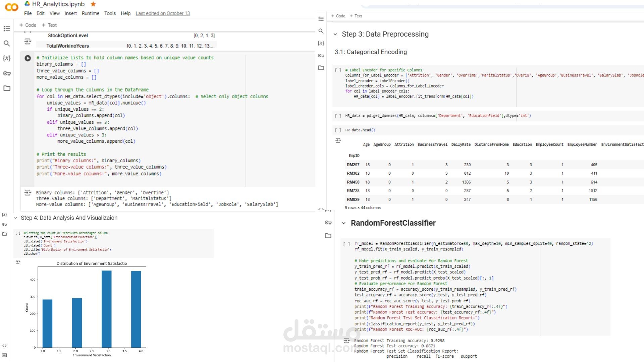644x362 pixels.
Task: Collapse 'Step 4: Data Analysis And Visualizaion' section
Action: tap(15, 218)
